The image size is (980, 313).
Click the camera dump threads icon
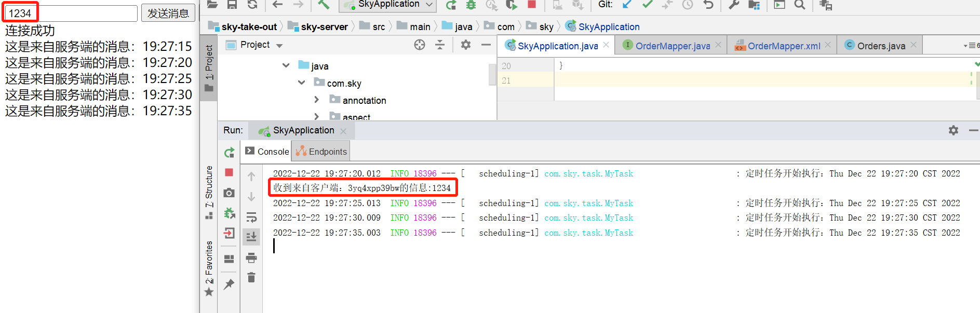click(229, 193)
